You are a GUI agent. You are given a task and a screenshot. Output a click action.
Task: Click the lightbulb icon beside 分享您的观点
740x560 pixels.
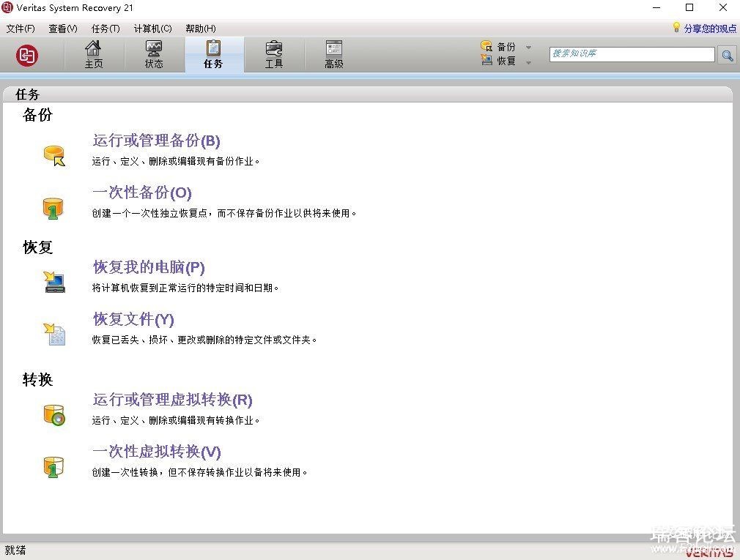(676, 27)
